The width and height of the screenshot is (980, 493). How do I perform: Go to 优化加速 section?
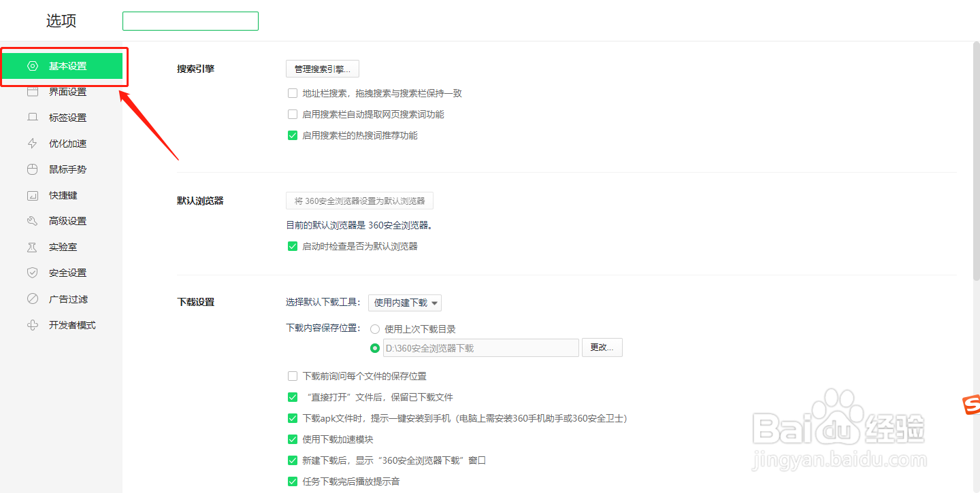point(67,143)
